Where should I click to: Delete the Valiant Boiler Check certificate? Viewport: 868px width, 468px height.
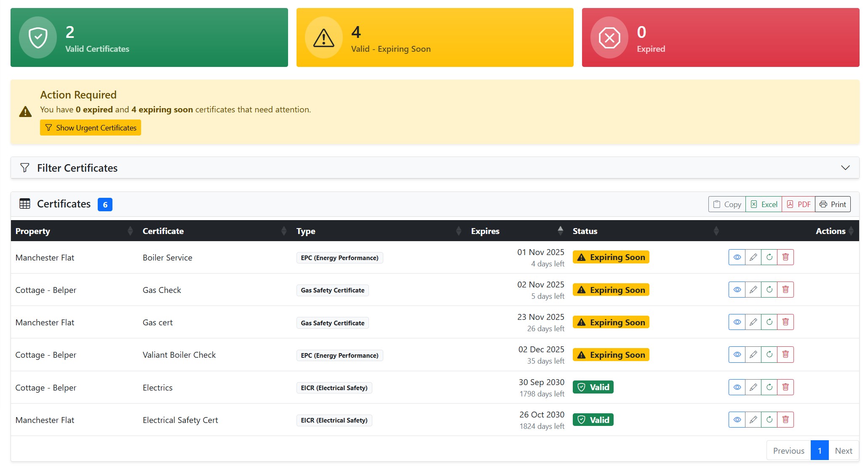[x=785, y=354]
